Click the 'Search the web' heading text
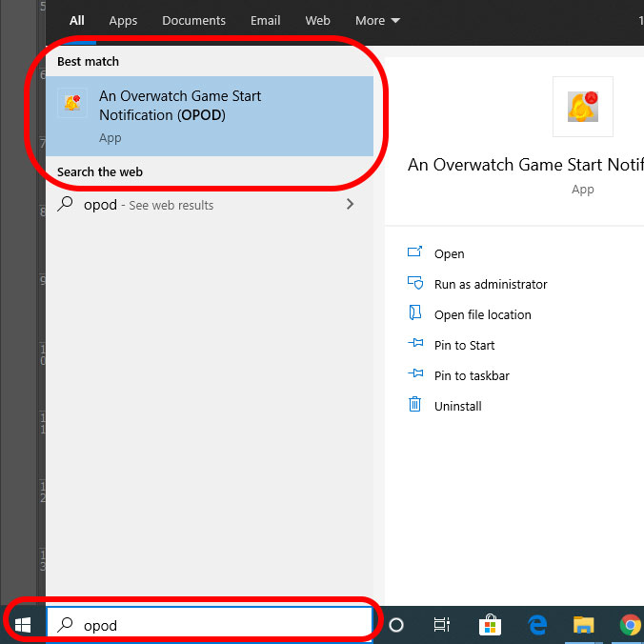 click(x=100, y=172)
